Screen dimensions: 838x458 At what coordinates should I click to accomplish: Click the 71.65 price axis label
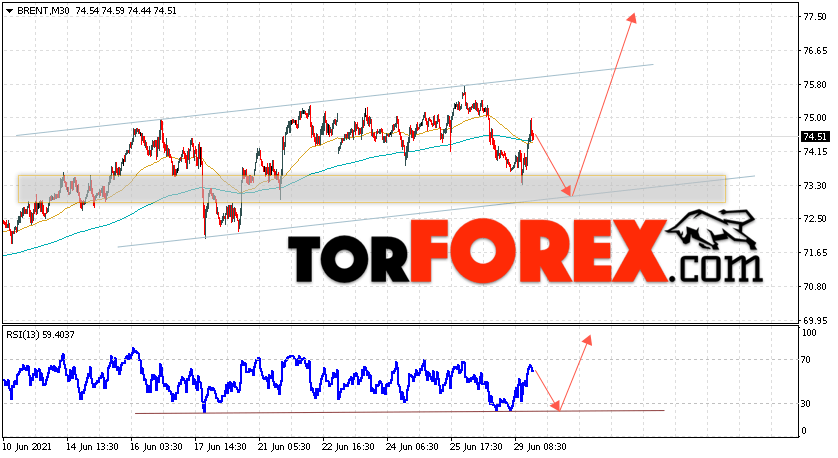(x=815, y=252)
